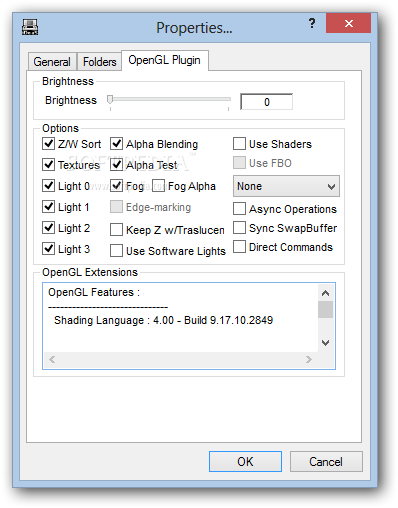
Task: Open the None dropdown list
Action: pos(286,186)
